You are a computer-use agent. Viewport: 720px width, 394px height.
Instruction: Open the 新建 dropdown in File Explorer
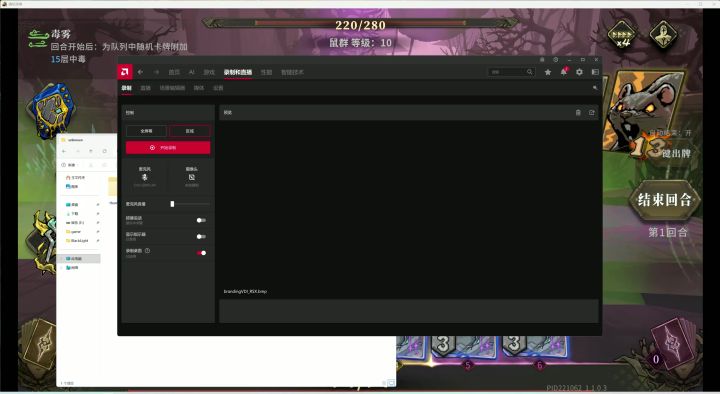tap(71, 165)
